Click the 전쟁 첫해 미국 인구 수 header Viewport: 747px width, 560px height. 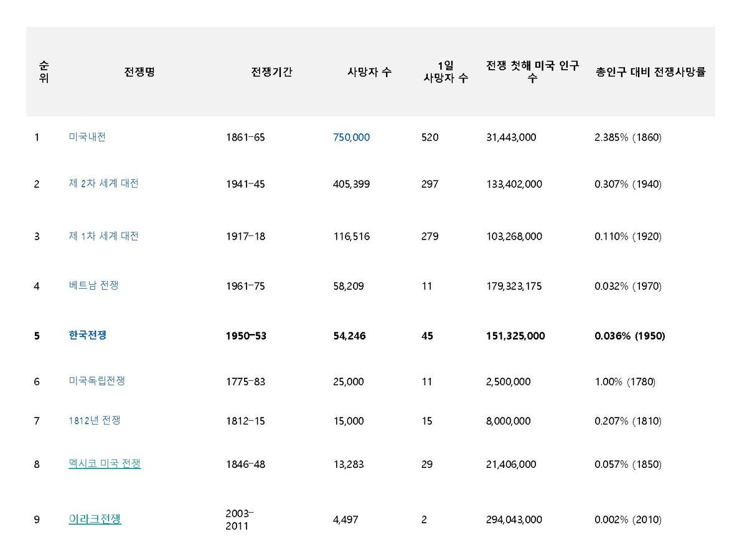pos(532,72)
